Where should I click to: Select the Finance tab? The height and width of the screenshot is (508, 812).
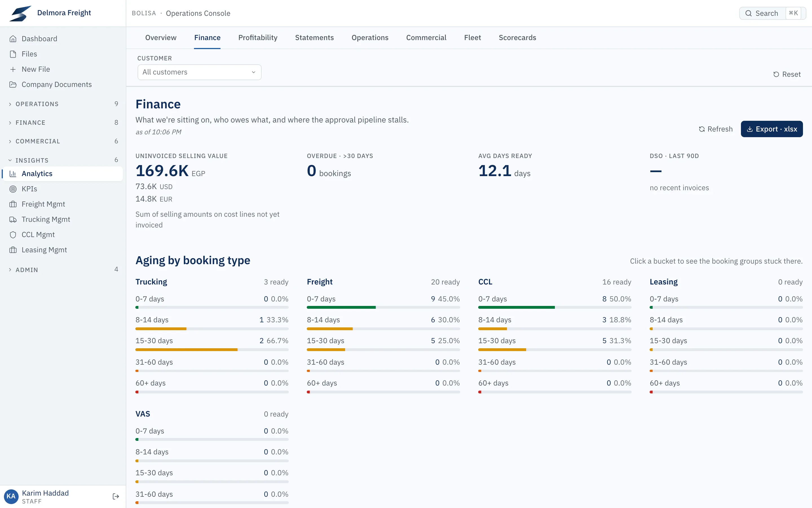click(207, 38)
